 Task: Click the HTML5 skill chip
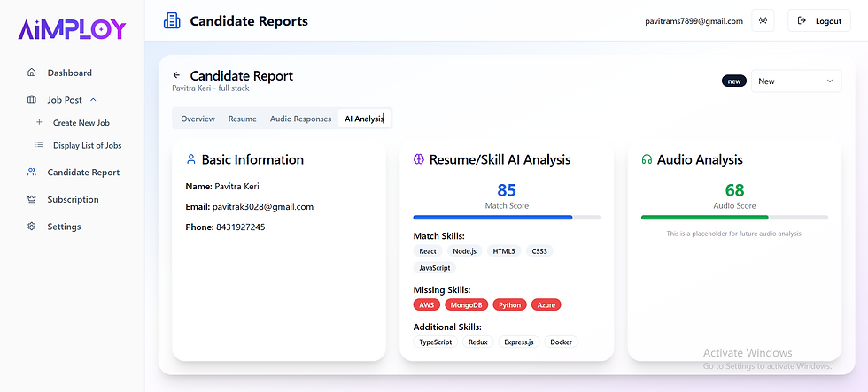point(504,251)
